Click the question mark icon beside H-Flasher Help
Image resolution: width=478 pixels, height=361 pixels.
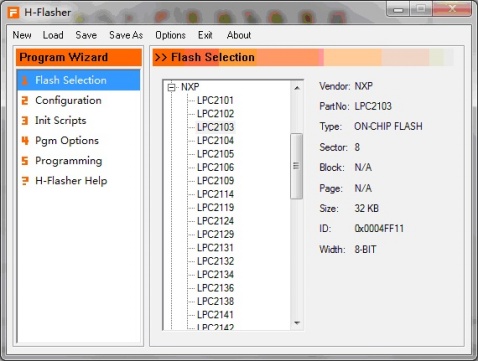coord(25,181)
